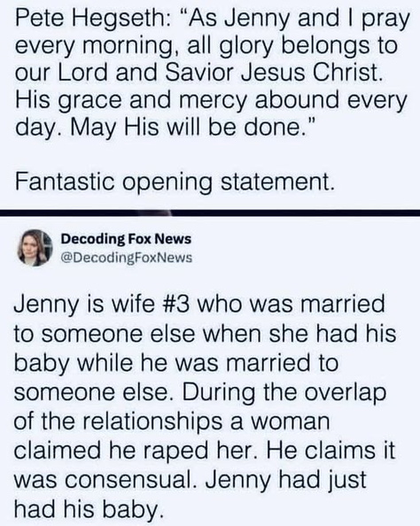Click "baby while he was married to" line
420x526 pixels.
tap(176, 363)
